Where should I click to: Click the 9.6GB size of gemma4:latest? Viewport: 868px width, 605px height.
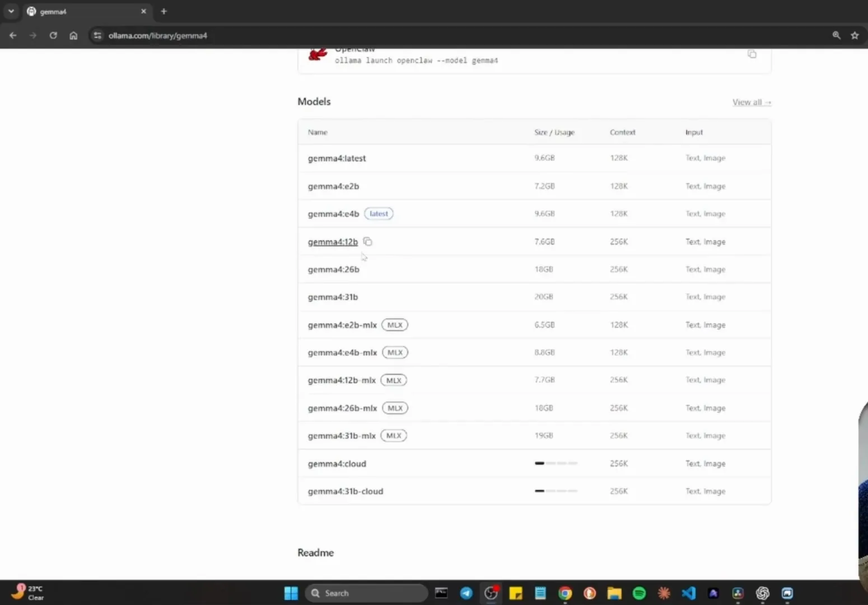point(544,158)
